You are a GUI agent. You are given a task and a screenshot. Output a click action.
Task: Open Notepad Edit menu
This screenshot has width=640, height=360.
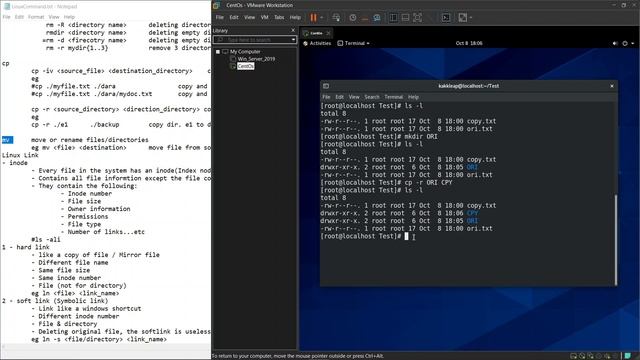19,17
